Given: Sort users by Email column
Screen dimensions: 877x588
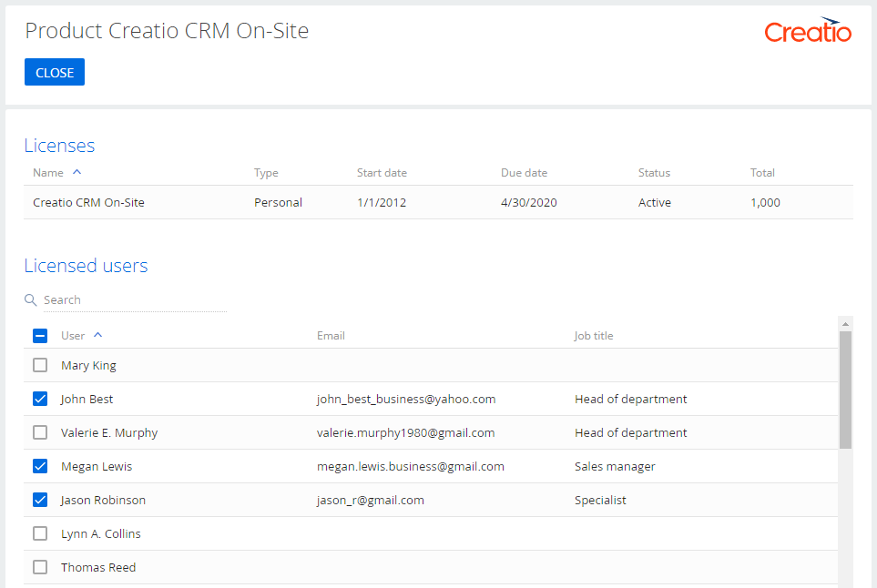Looking at the screenshot, I should 331,335.
